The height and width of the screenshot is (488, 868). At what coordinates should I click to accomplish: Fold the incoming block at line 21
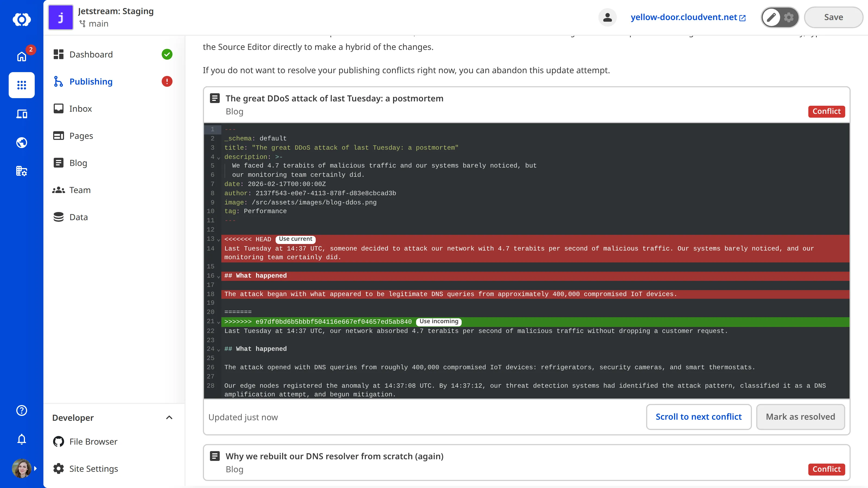coord(218,322)
